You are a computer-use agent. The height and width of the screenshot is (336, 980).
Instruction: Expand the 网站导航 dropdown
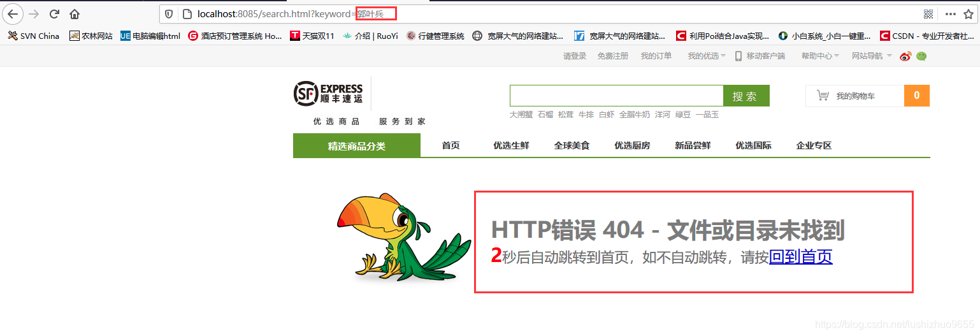click(x=871, y=56)
